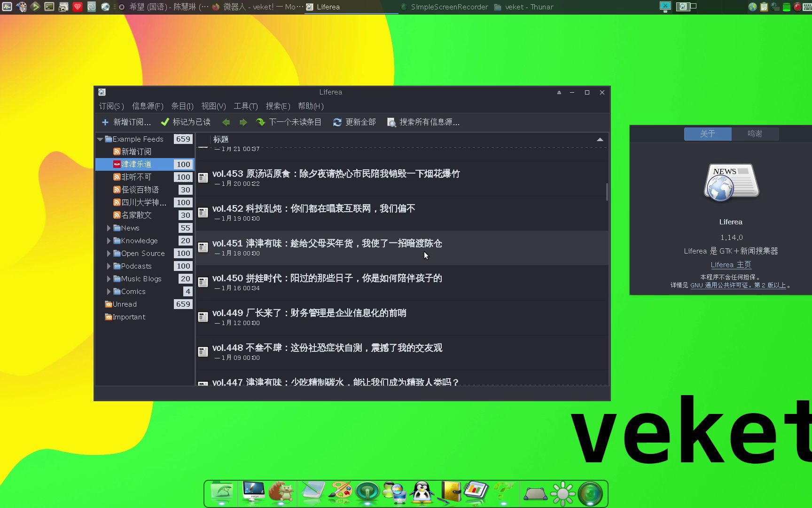Open the vol.451 津津有味 entry
The width and height of the screenshot is (812, 508).
click(402, 247)
